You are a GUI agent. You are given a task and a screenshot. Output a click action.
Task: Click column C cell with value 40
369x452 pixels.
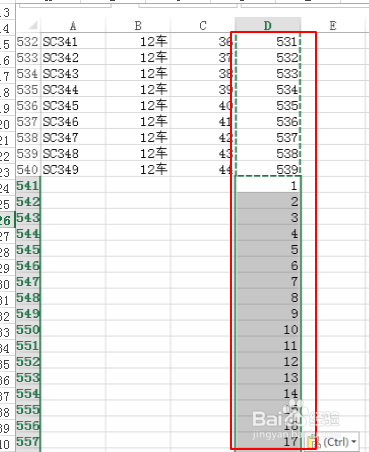point(203,105)
